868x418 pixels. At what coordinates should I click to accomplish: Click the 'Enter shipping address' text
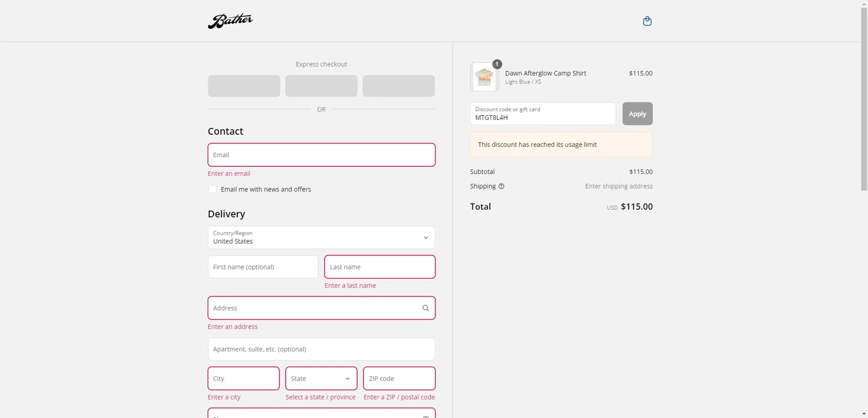click(619, 186)
